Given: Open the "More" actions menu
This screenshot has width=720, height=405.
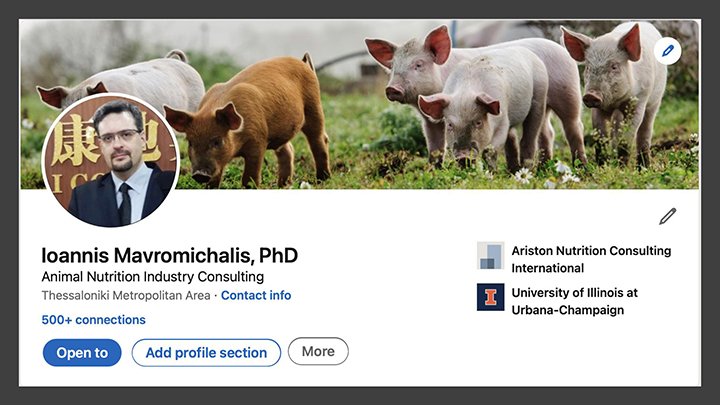Looking at the screenshot, I should (x=318, y=351).
